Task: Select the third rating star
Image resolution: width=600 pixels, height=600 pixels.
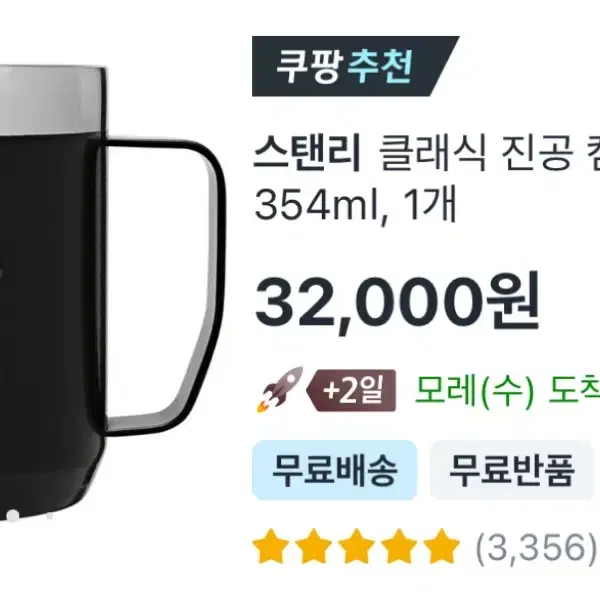Action: (x=356, y=546)
